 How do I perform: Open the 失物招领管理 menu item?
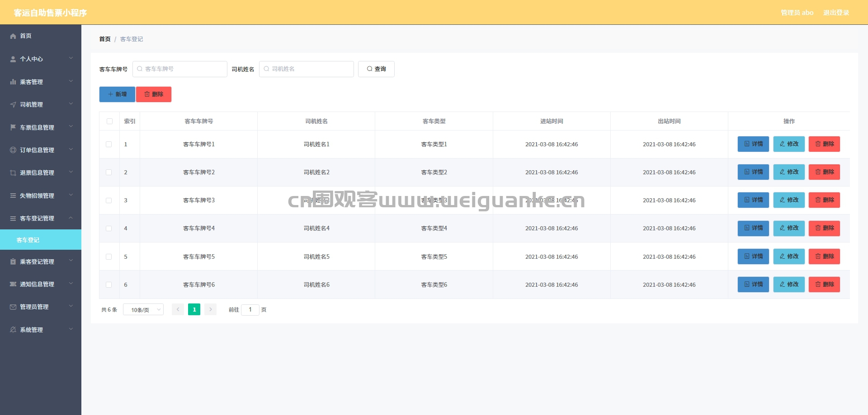41,196
